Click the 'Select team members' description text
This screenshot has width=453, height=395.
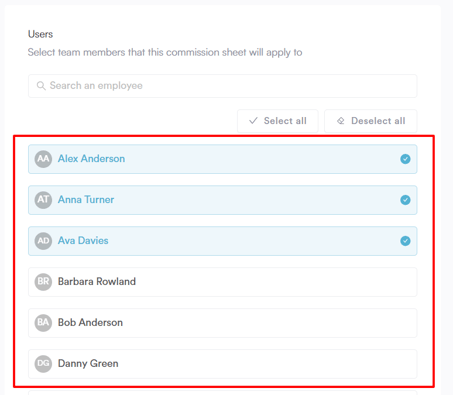[x=165, y=53]
